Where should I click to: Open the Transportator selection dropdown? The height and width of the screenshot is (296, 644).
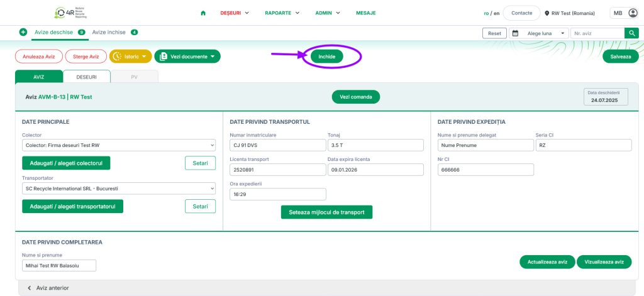(x=119, y=189)
